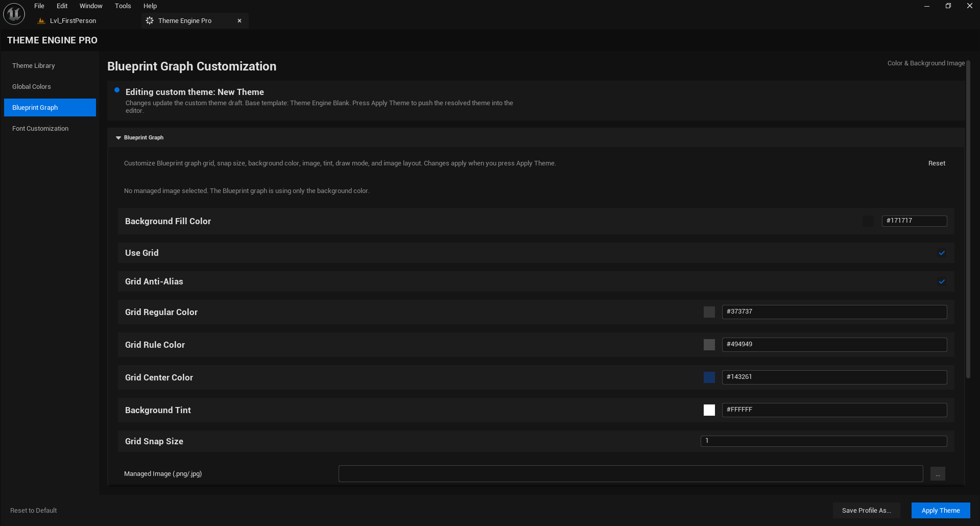
Task: Click the Managed Image path field
Action: tap(631, 474)
